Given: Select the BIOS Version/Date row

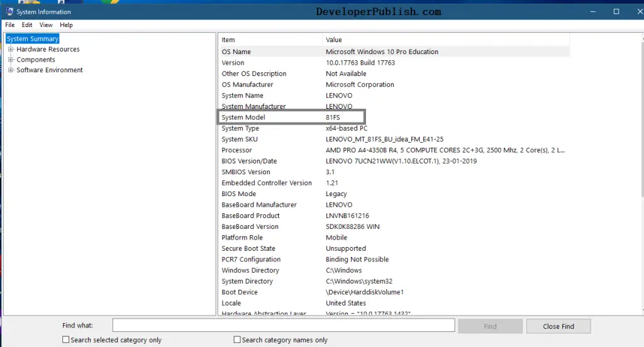Looking at the screenshot, I should click(394, 161).
